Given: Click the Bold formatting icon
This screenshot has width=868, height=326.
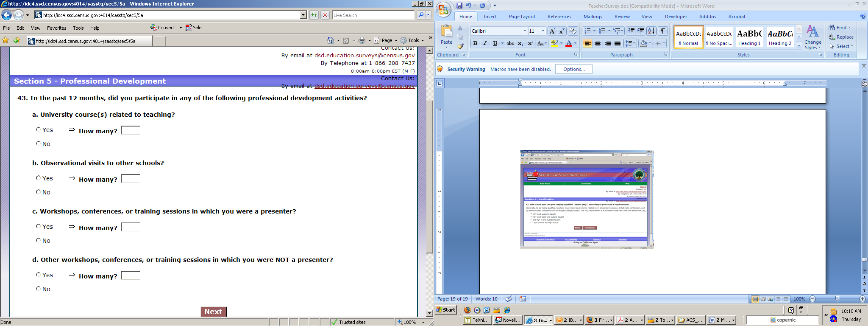Looking at the screenshot, I should (x=475, y=43).
